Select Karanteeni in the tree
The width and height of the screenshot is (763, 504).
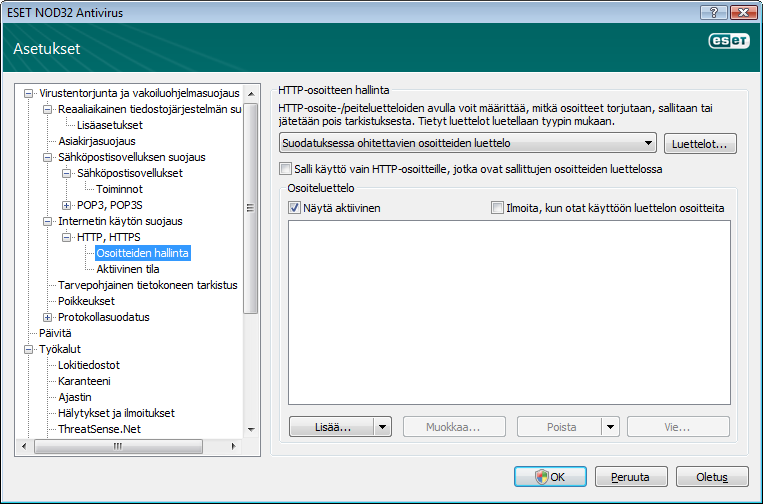click(85, 381)
